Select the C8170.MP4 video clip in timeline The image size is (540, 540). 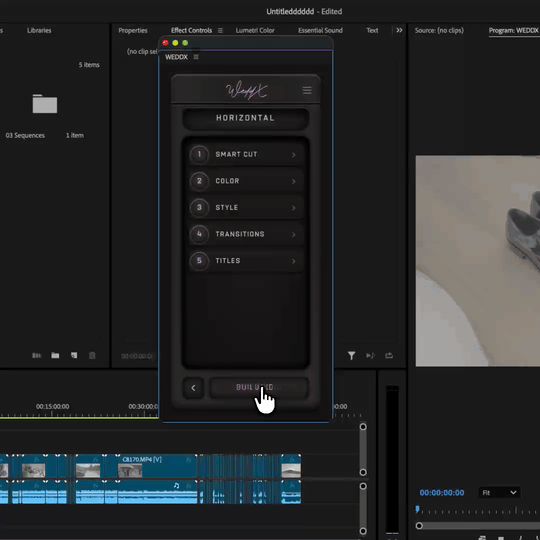[x=157, y=466]
